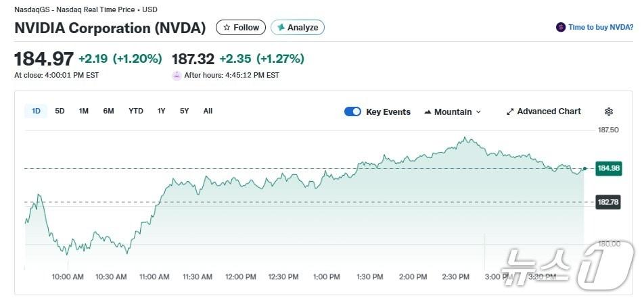Viewport: 644px width, 300px height.
Task: Toggle the Key Events switch
Action: click(352, 111)
